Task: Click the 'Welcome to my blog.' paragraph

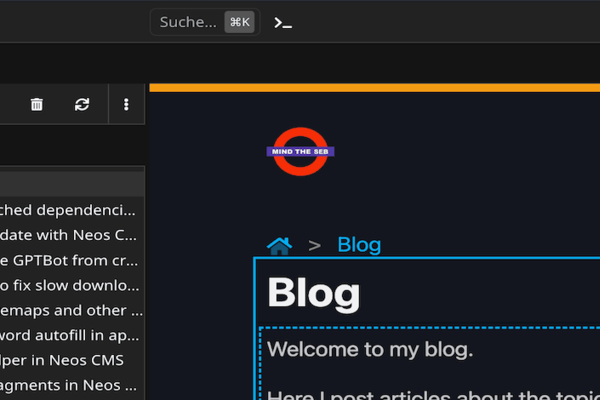Action: click(370, 349)
